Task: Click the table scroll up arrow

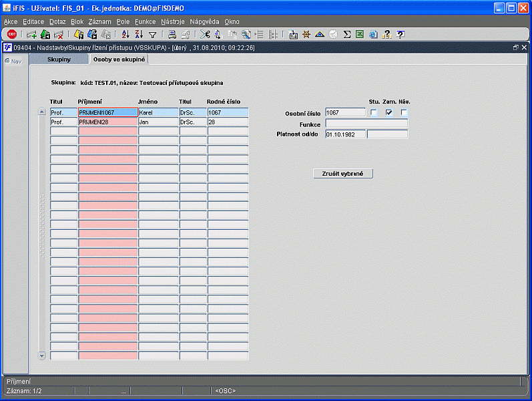Action: pyautogui.click(x=43, y=112)
